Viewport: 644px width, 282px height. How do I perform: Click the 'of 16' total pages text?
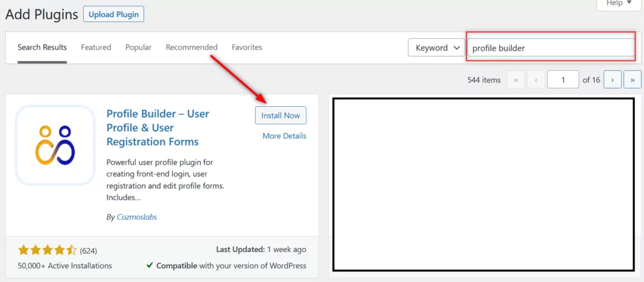click(x=591, y=80)
